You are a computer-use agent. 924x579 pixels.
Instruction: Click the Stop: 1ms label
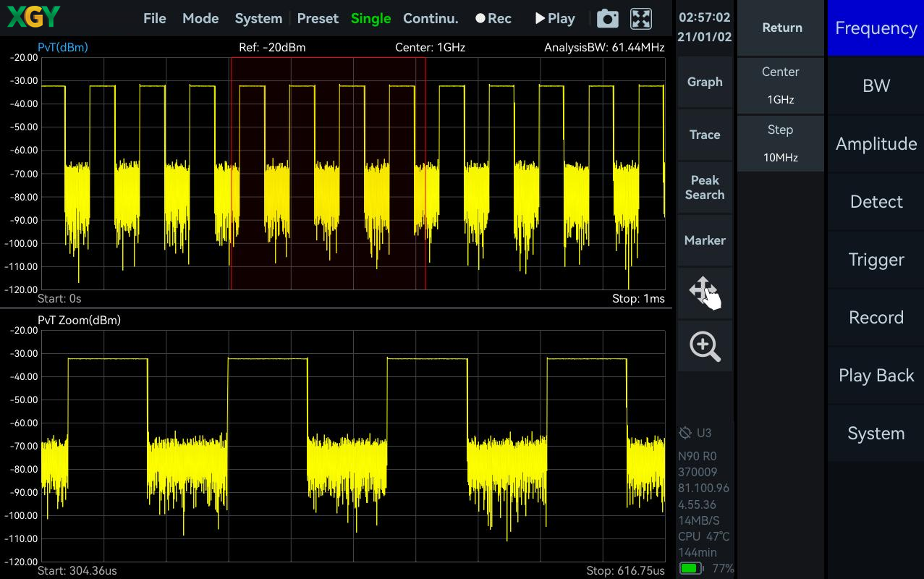point(638,298)
